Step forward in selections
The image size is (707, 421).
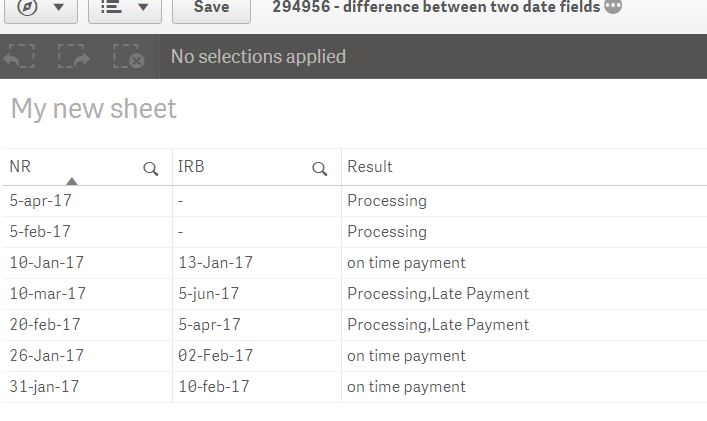click(x=74, y=56)
